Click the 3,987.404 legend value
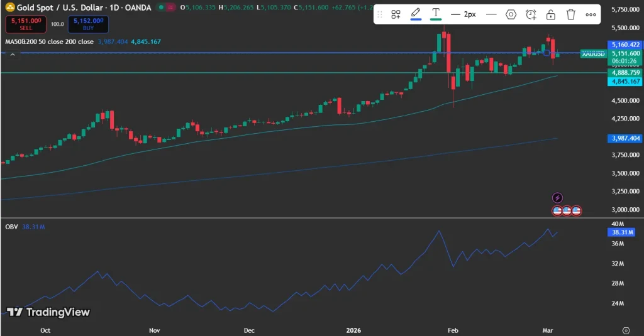Viewport: 644px width, 336px height. point(113,42)
